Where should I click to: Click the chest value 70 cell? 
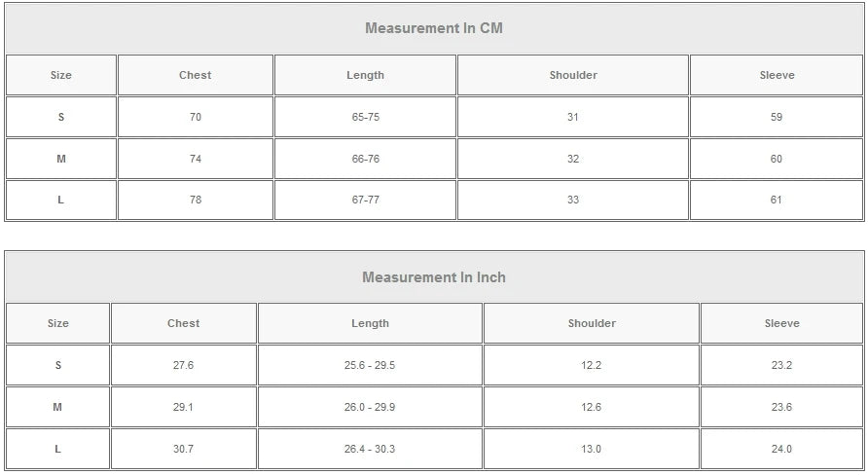[196, 117]
